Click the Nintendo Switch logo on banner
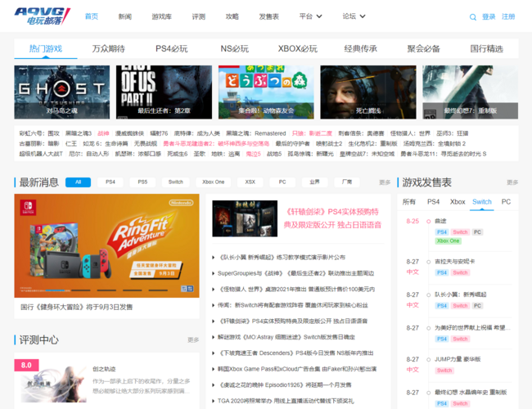Image resolution: width=532 pixels, height=409 pixels. coord(28,207)
